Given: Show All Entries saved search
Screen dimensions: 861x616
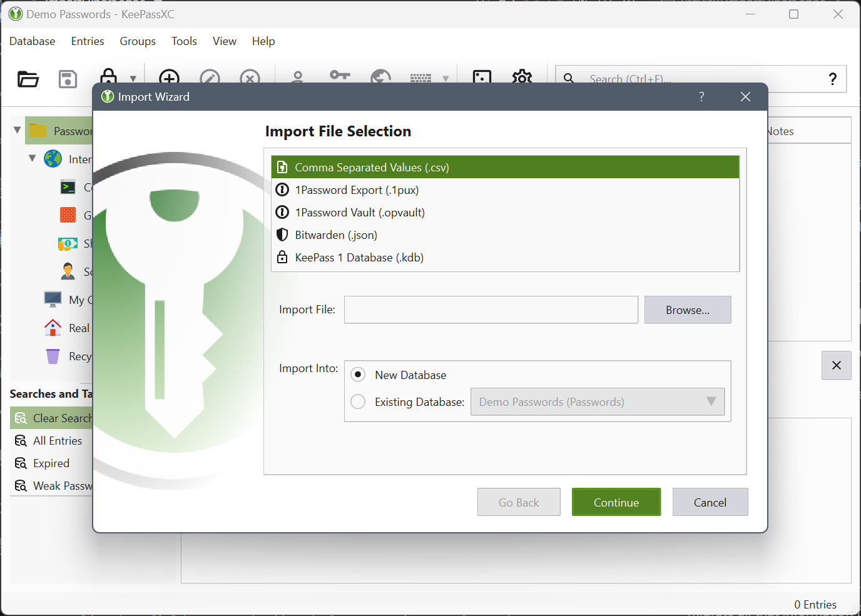Looking at the screenshot, I should click(52, 440).
